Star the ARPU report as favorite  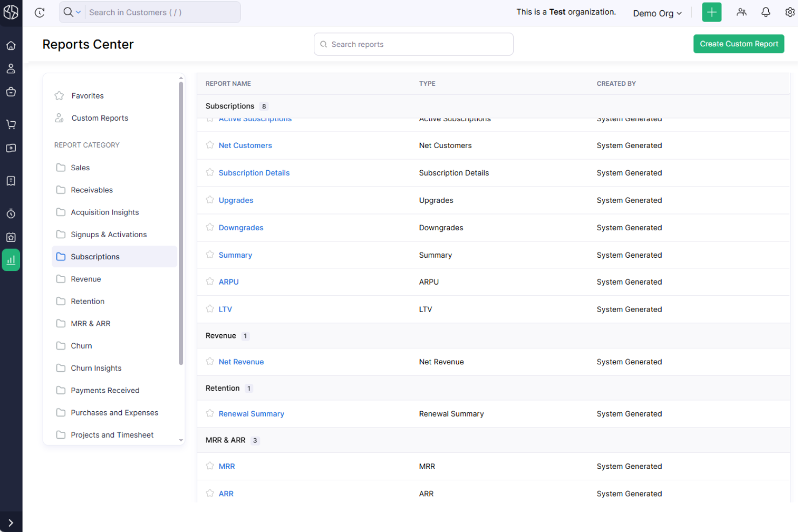[x=210, y=281]
